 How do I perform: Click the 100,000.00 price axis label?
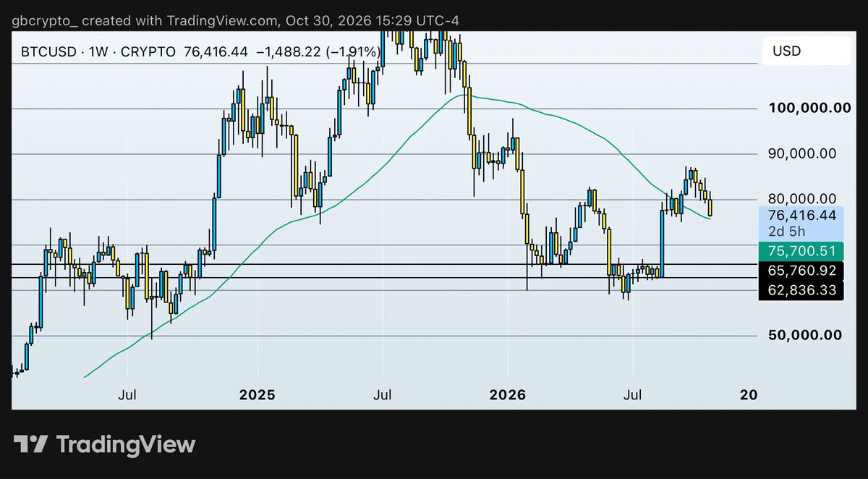point(809,109)
